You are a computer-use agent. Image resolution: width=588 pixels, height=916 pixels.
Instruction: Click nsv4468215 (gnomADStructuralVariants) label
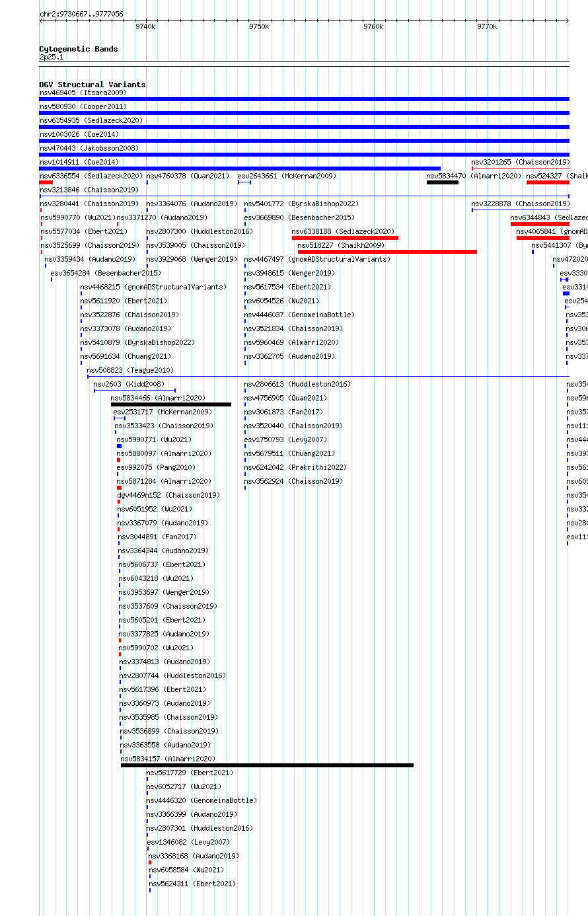point(154,287)
